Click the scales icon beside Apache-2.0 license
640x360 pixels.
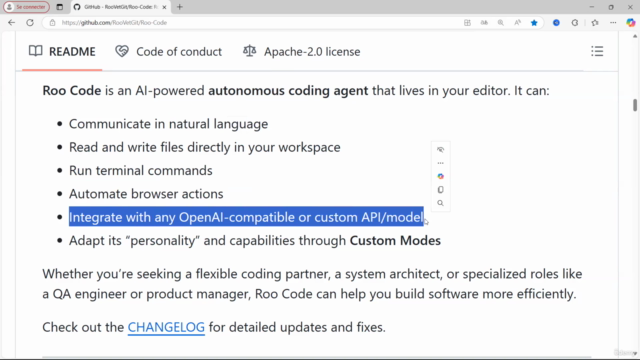[249, 51]
